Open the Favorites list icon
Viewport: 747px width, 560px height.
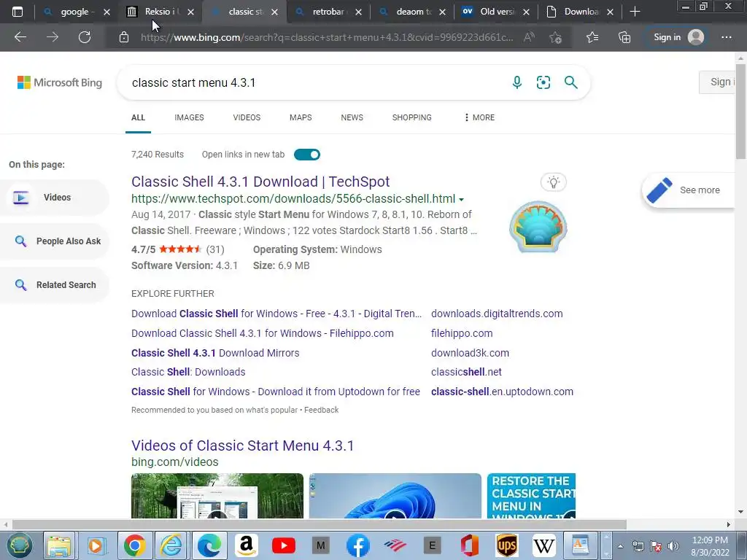[592, 37]
